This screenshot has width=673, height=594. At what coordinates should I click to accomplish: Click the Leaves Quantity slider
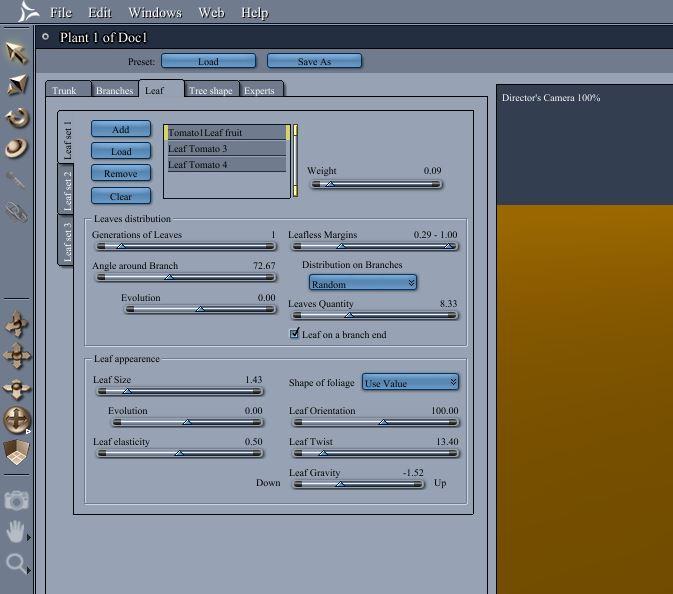click(375, 315)
